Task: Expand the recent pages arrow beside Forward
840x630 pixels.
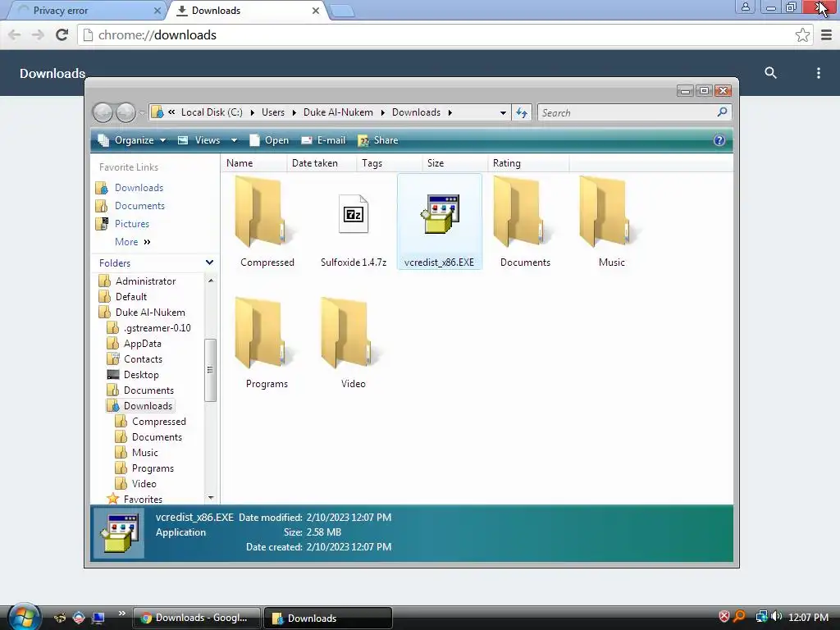Action: click(x=141, y=113)
